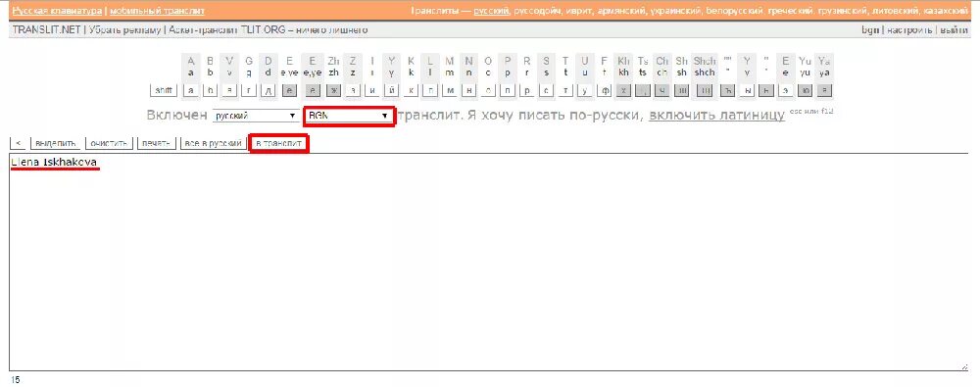Insert Cyrillic letter к key
The image size is (980, 387).
coord(412,90)
